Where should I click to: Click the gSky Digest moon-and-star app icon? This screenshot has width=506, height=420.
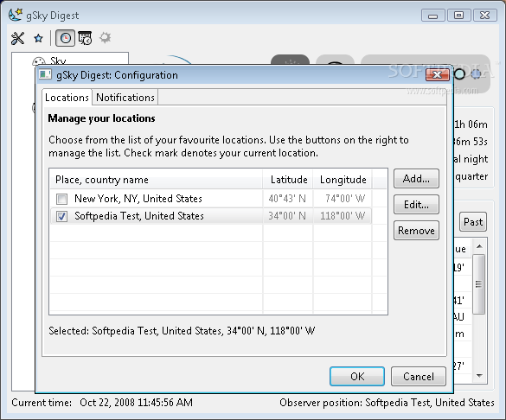click(16, 15)
